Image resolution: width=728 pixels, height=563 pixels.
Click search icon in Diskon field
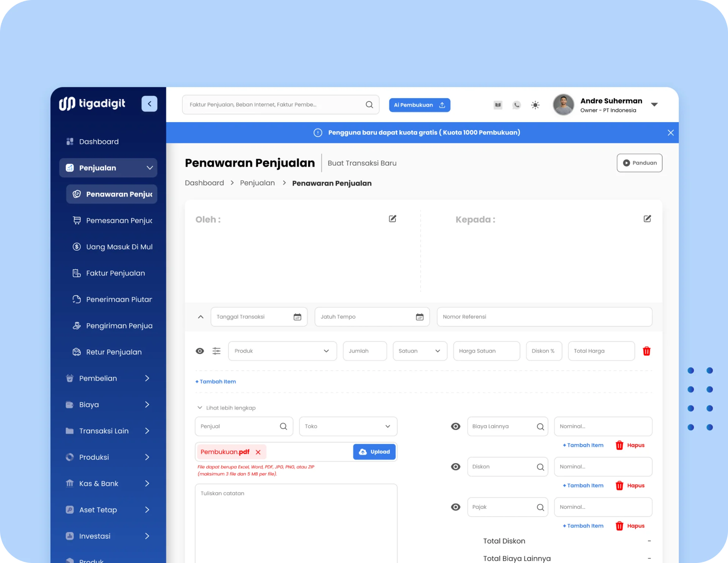click(540, 467)
